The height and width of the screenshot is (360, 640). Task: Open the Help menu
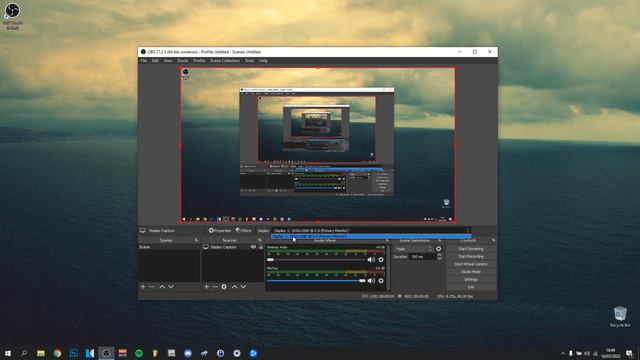pyautogui.click(x=263, y=60)
